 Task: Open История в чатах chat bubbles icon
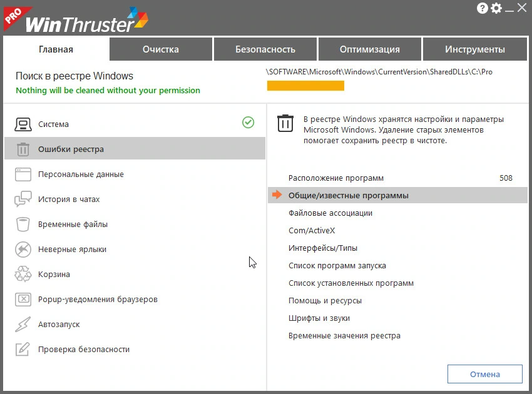pyautogui.click(x=23, y=199)
